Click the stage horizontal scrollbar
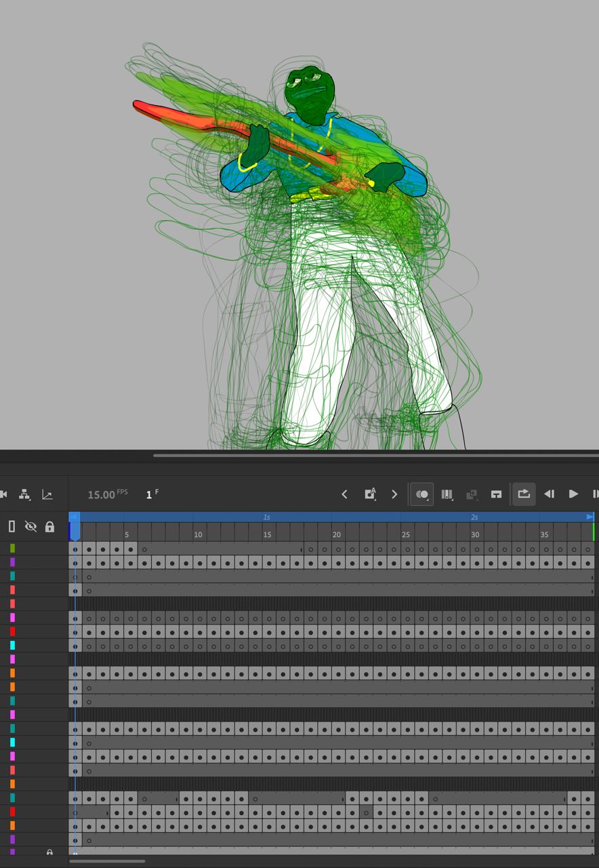 376,455
